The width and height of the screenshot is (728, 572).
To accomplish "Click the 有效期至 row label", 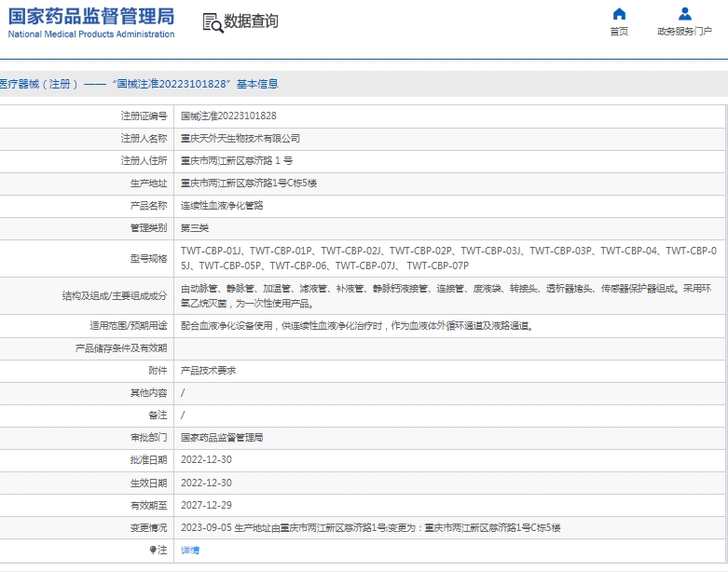I will (x=148, y=505).
